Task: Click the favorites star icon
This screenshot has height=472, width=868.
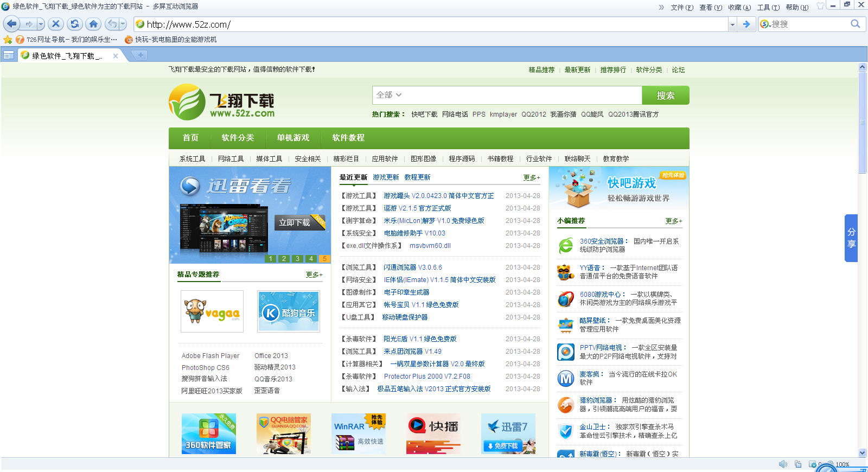Action: point(8,40)
